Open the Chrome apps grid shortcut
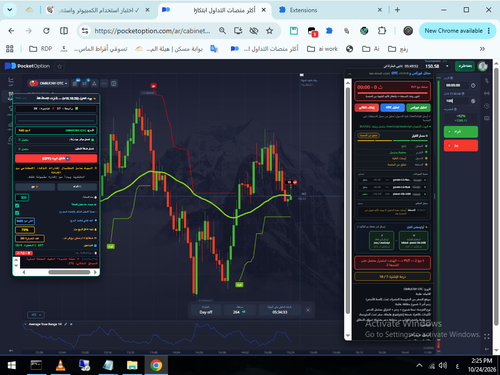This screenshot has height=375, width=500. tap(10, 49)
